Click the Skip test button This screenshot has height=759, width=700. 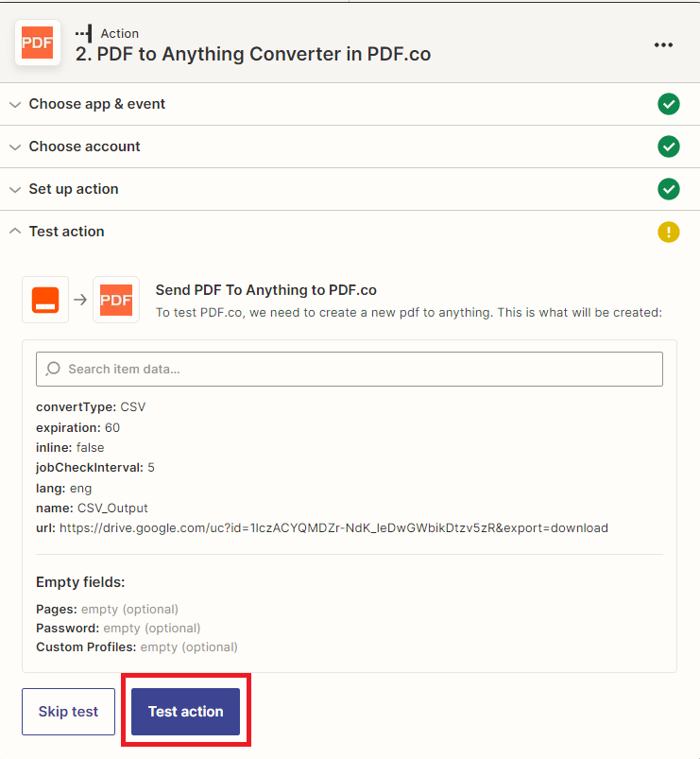click(68, 712)
